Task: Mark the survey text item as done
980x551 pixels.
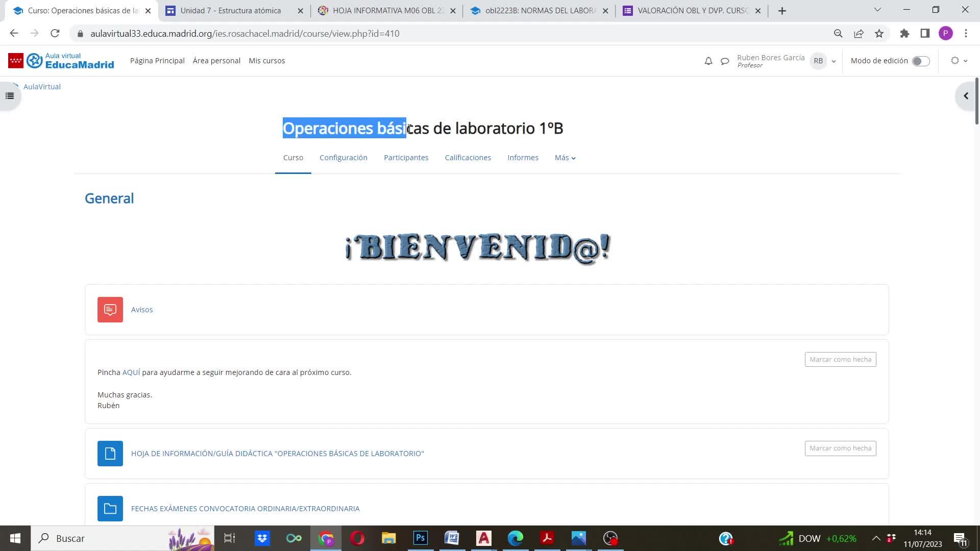Action: [x=840, y=360]
